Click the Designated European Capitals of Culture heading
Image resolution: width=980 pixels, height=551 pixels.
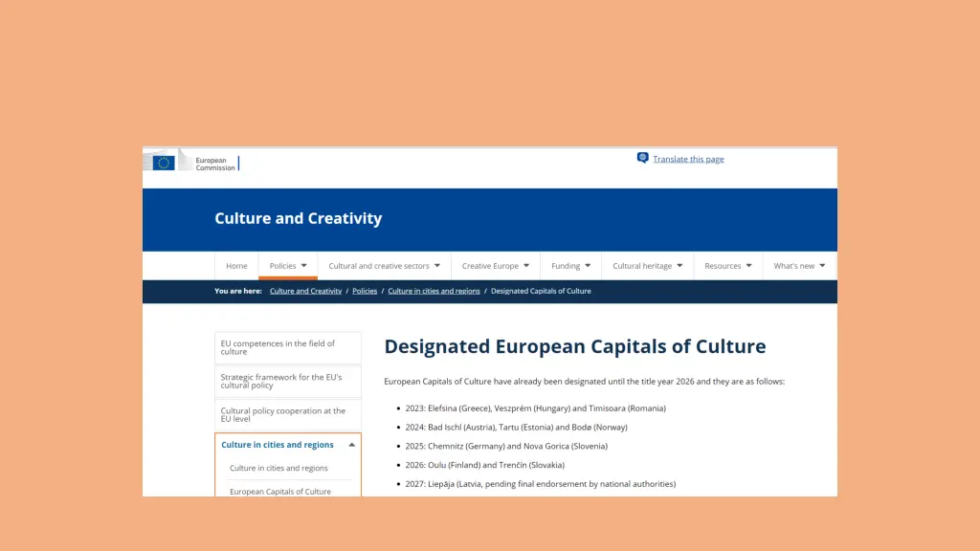click(x=575, y=346)
